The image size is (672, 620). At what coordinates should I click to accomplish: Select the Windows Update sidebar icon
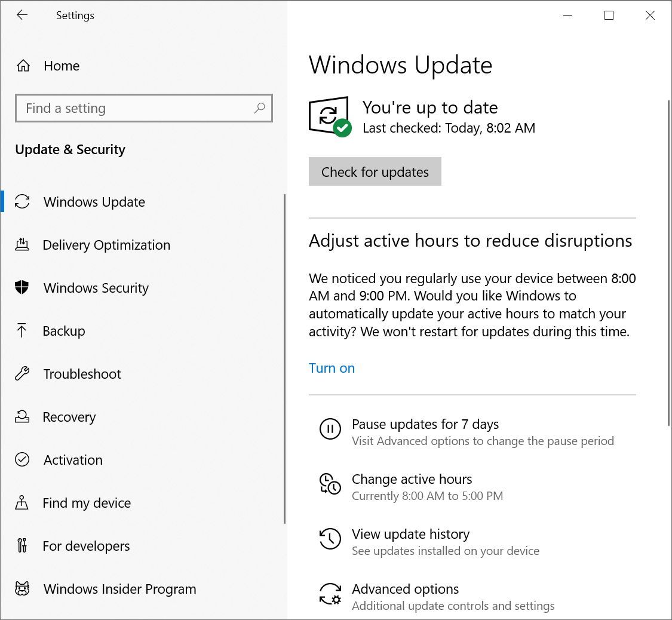point(22,202)
